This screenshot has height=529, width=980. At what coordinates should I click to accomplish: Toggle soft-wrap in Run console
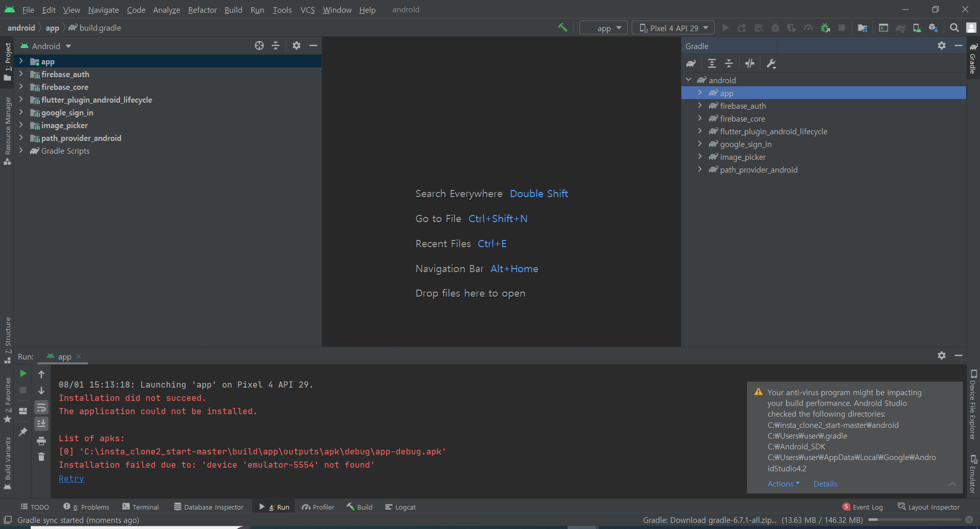click(x=41, y=407)
